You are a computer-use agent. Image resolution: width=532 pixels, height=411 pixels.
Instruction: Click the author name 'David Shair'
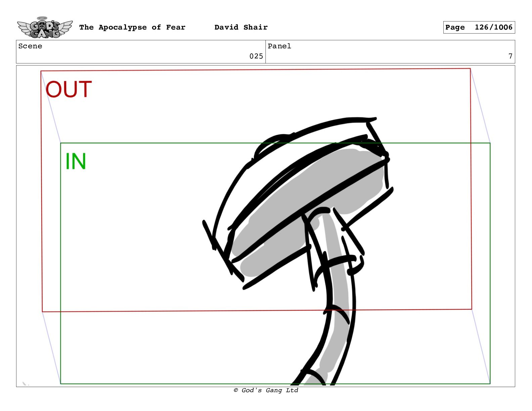pyautogui.click(x=241, y=27)
